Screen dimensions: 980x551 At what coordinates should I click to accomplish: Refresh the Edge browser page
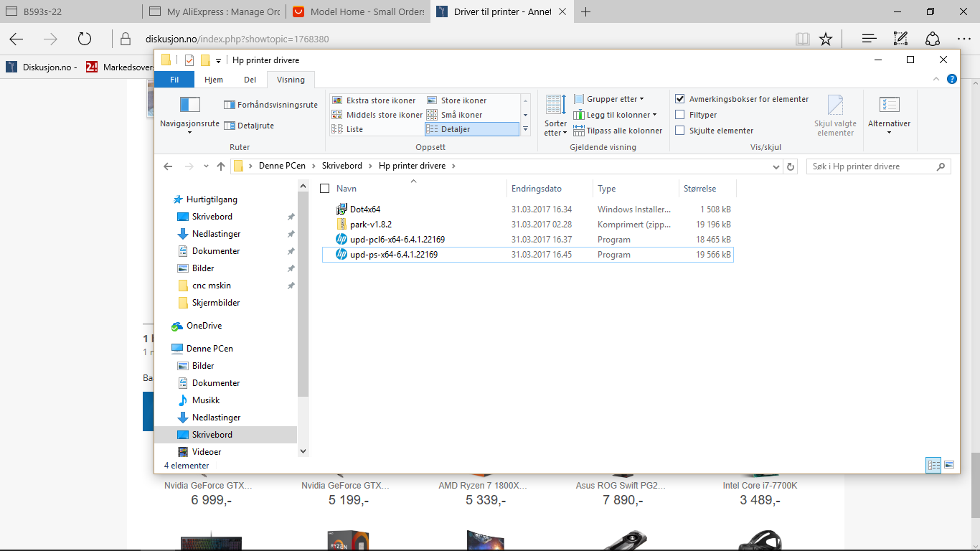(85, 39)
